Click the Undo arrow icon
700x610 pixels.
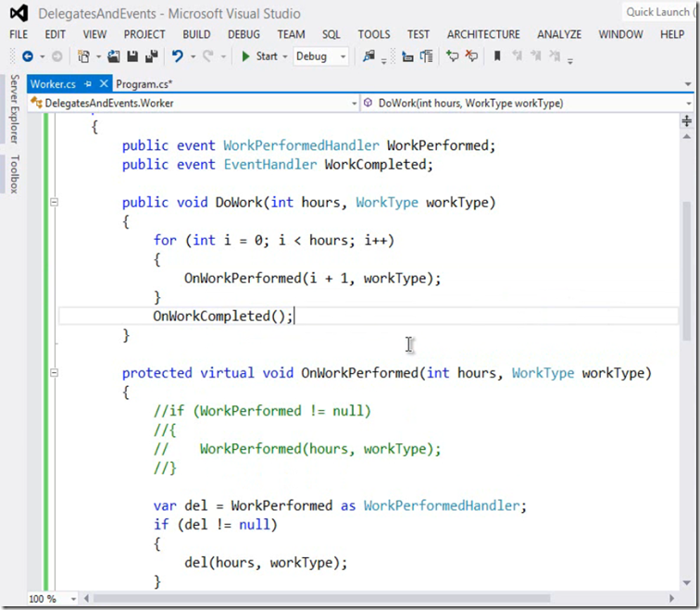178,56
